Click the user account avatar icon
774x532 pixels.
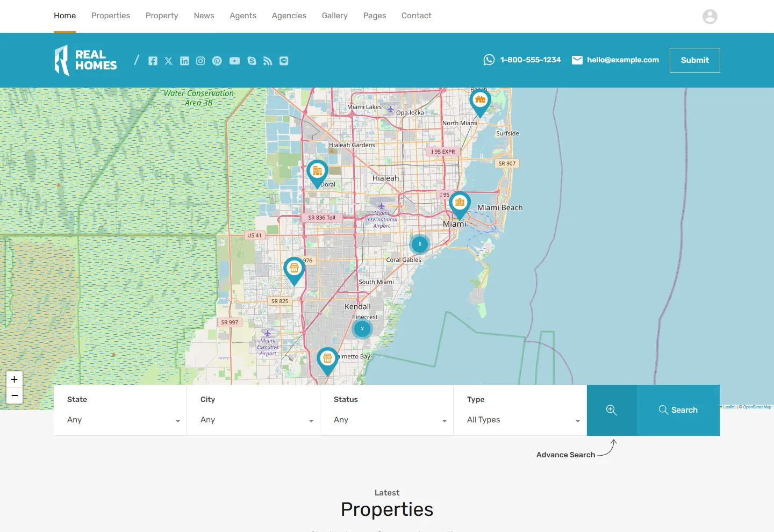pyautogui.click(x=710, y=17)
